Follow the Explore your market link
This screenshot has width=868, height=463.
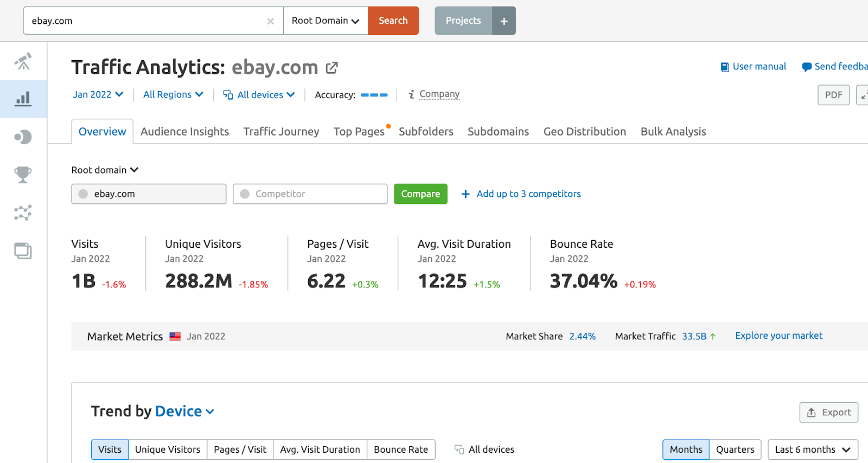click(x=778, y=336)
